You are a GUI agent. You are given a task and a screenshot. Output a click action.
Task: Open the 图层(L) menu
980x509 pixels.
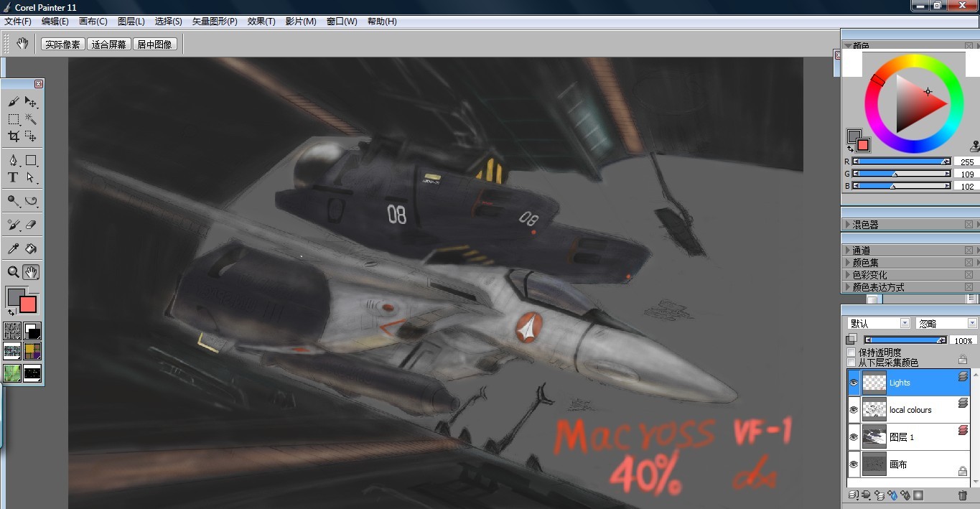click(x=131, y=22)
